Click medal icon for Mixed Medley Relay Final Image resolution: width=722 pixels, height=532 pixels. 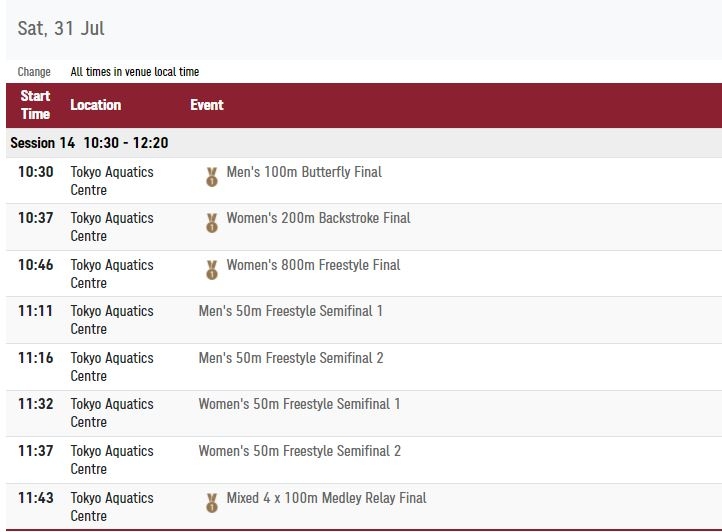212,503
